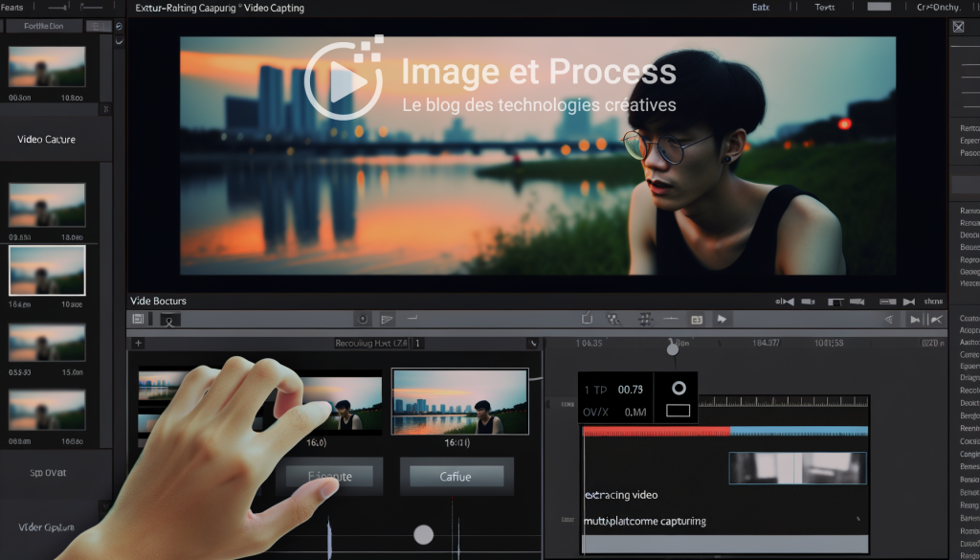Click the flag marker icon in the toolbar
The image size is (980, 560).
coord(388,319)
